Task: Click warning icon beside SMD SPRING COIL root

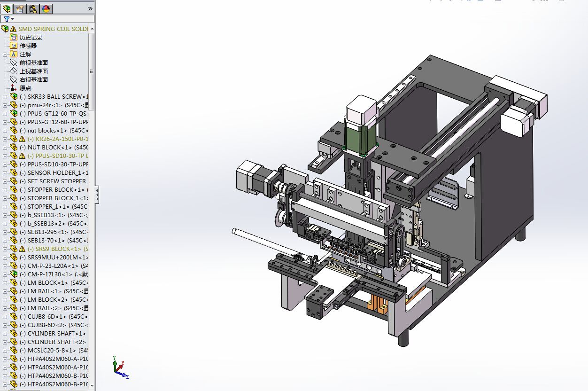Action: click(13, 29)
